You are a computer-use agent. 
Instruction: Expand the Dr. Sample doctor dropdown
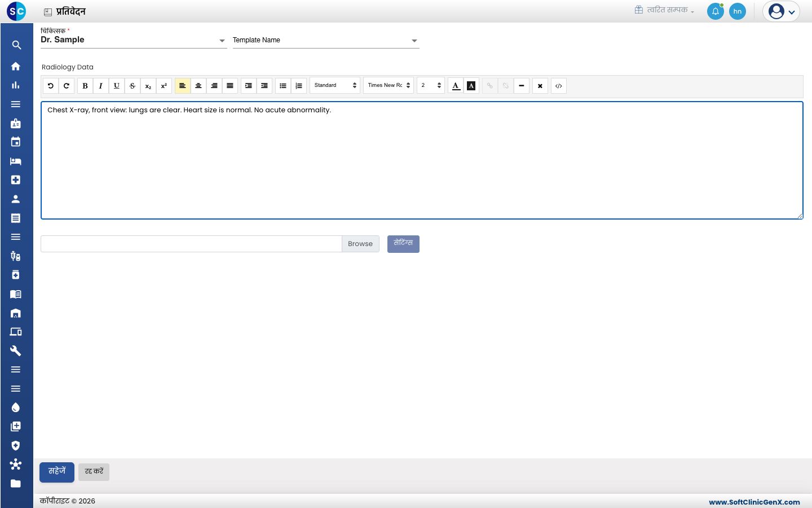click(x=134, y=40)
